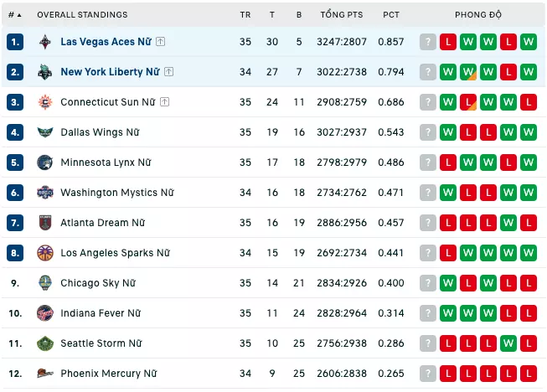This screenshot has width=547, height=392.
Task: Click the Las Vegas Aces team logo
Action: (x=45, y=42)
